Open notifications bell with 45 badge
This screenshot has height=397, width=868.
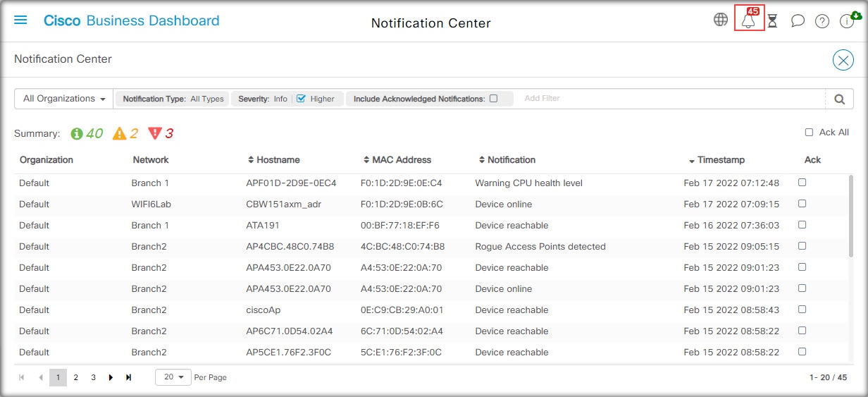click(x=749, y=18)
